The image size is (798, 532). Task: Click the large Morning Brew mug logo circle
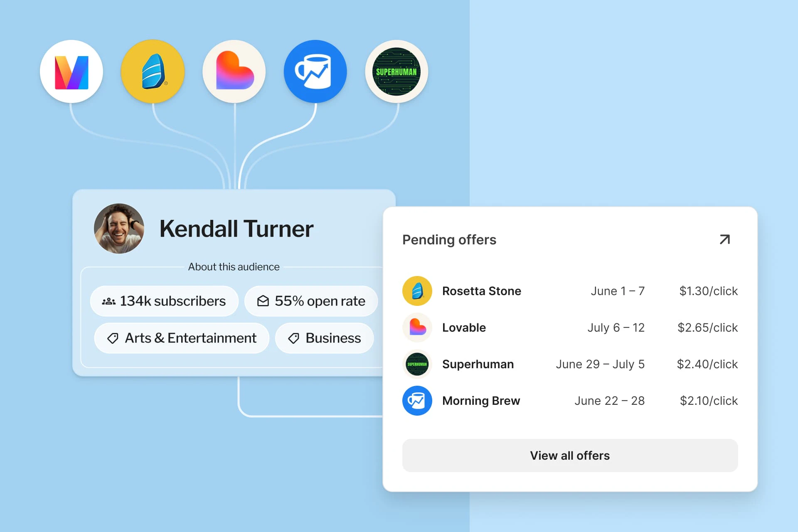coord(315,71)
